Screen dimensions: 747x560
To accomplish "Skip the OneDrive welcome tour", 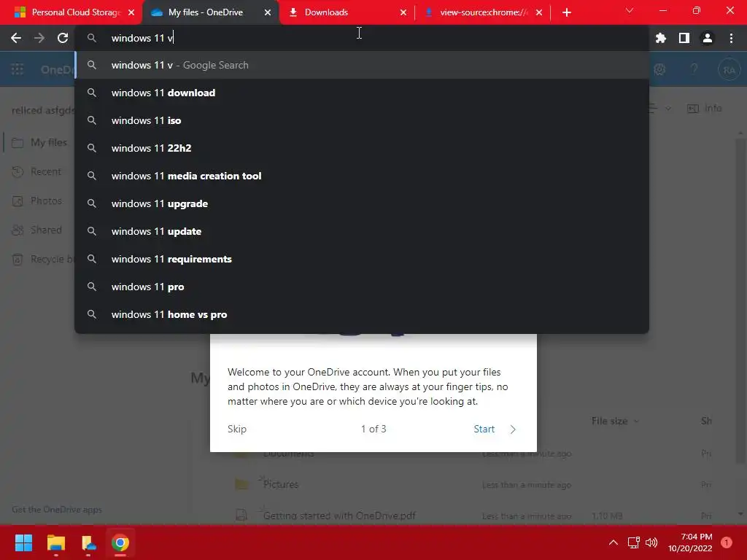I will (x=237, y=429).
